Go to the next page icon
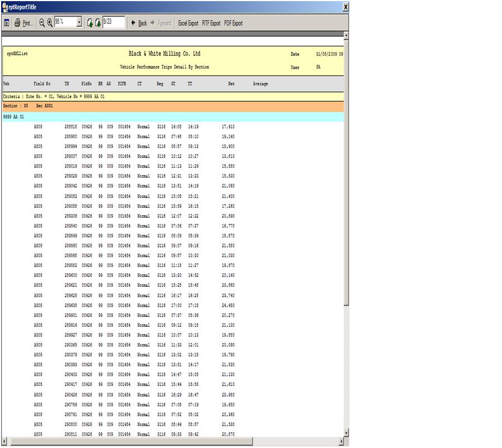 coord(98,23)
